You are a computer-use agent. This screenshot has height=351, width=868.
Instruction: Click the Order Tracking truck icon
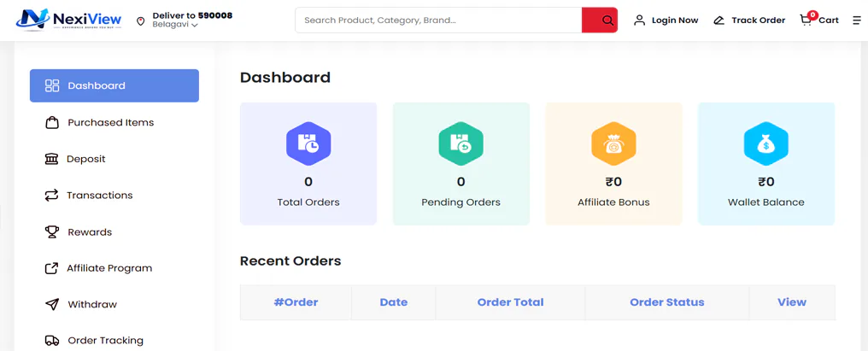click(x=52, y=341)
